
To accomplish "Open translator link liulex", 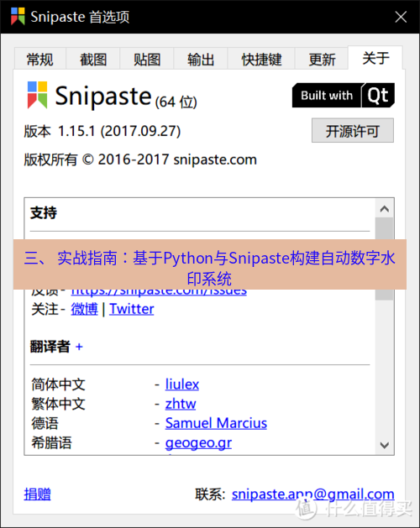I will coord(182,384).
